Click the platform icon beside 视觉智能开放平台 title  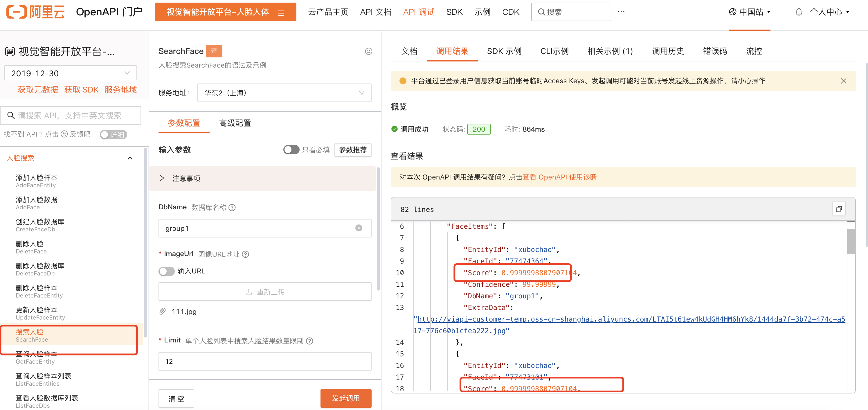pos(10,52)
